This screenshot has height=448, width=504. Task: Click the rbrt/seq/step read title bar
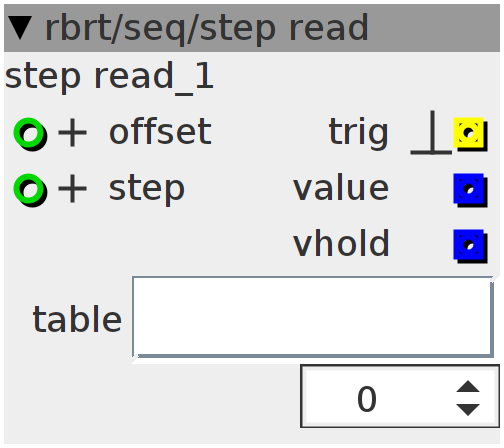252,28
